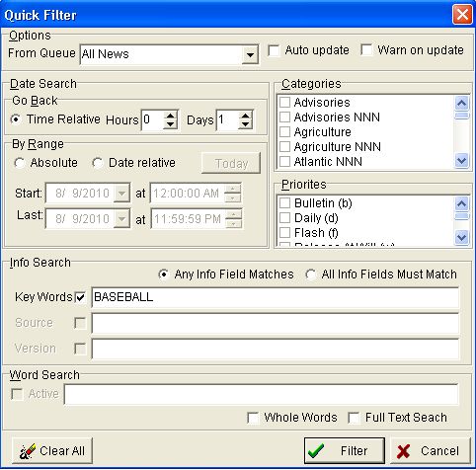Decrease the Hours value using down arrow
The height and width of the screenshot is (470, 476).
(x=170, y=124)
